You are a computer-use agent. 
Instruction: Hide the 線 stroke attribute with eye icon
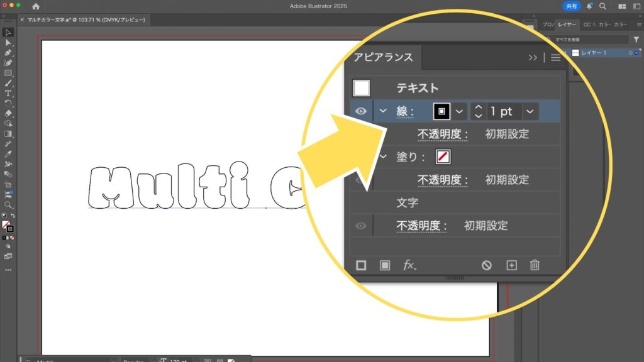point(361,111)
